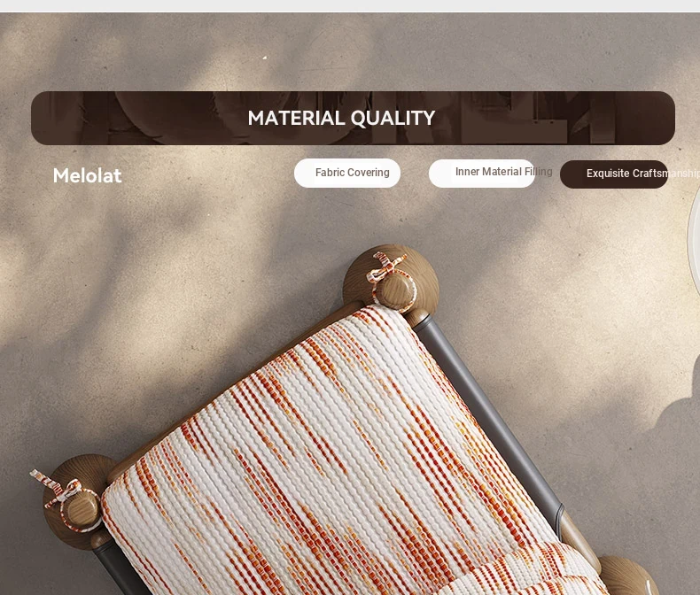Click the MATERIAL QUALITY heading text
The height and width of the screenshot is (595, 700).
(x=341, y=118)
